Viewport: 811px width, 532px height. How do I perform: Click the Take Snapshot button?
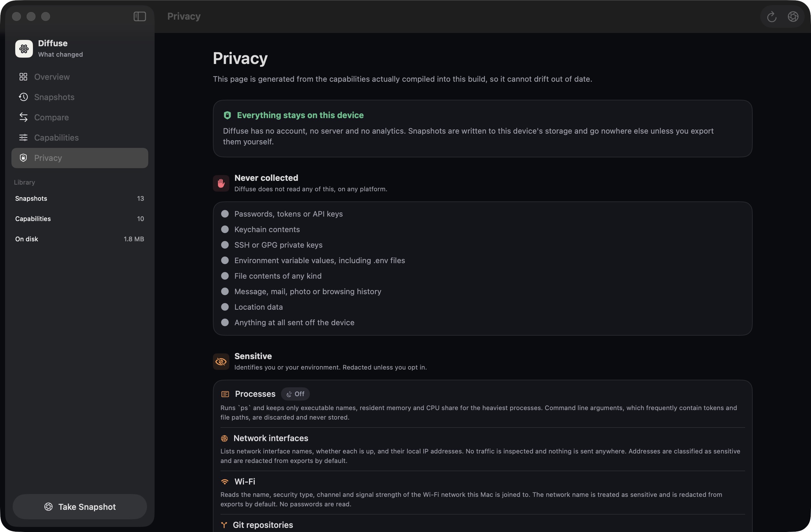tap(80, 507)
